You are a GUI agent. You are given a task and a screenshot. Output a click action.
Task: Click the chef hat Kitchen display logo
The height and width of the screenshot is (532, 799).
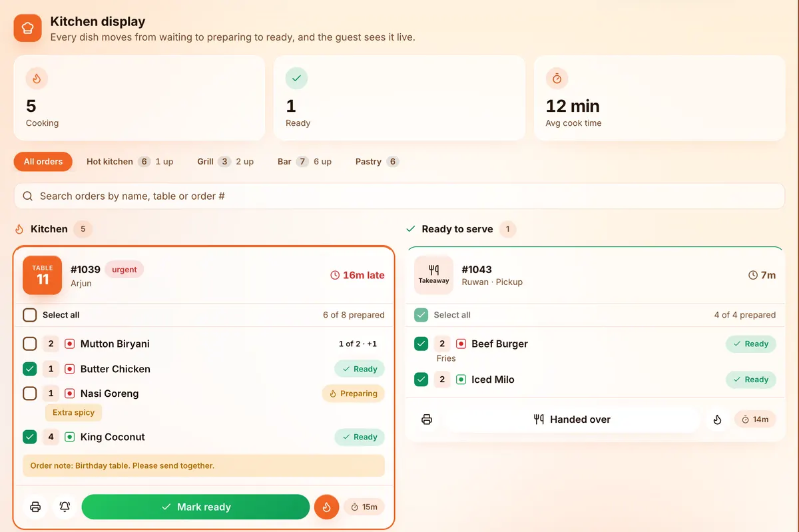coord(28,28)
